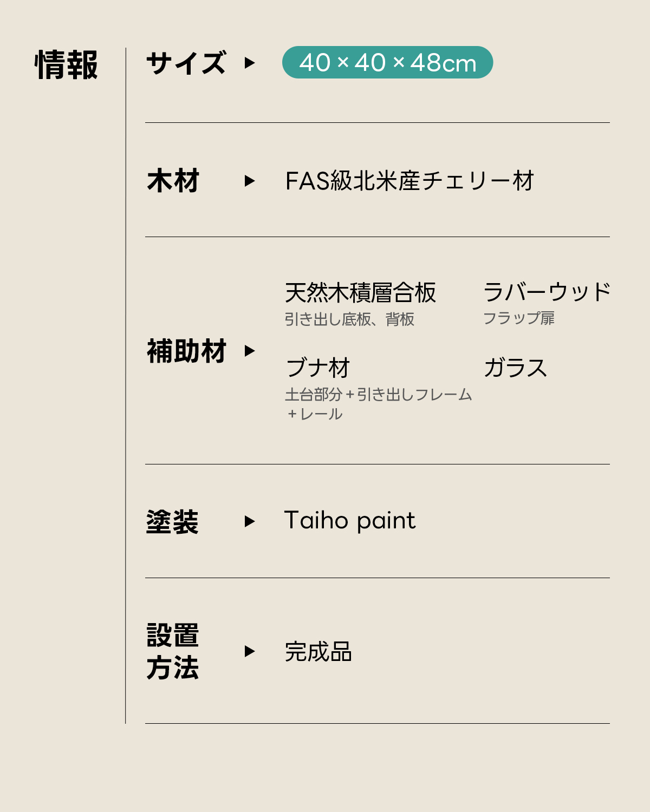Click the 塗装 label

pos(173,522)
